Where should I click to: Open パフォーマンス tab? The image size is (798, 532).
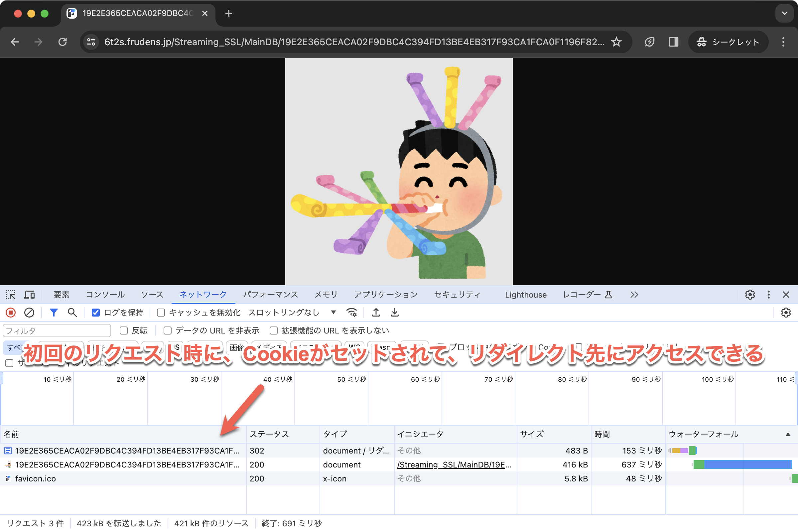(x=270, y=295)
